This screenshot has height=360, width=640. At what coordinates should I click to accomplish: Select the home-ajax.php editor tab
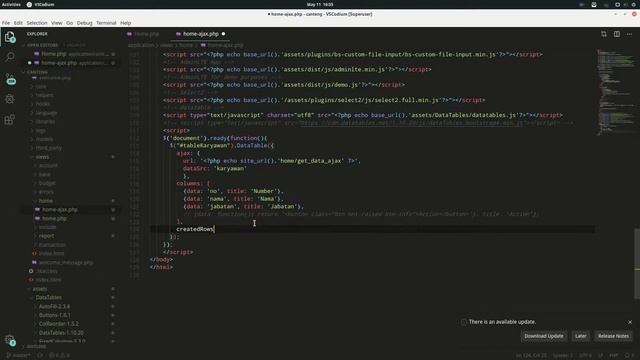[200, 34]
